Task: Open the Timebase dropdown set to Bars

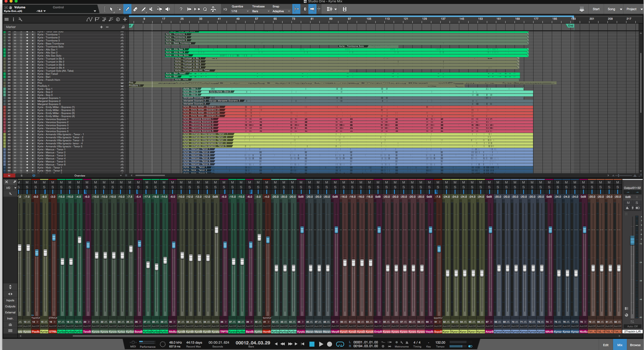Action: point(260,11)
